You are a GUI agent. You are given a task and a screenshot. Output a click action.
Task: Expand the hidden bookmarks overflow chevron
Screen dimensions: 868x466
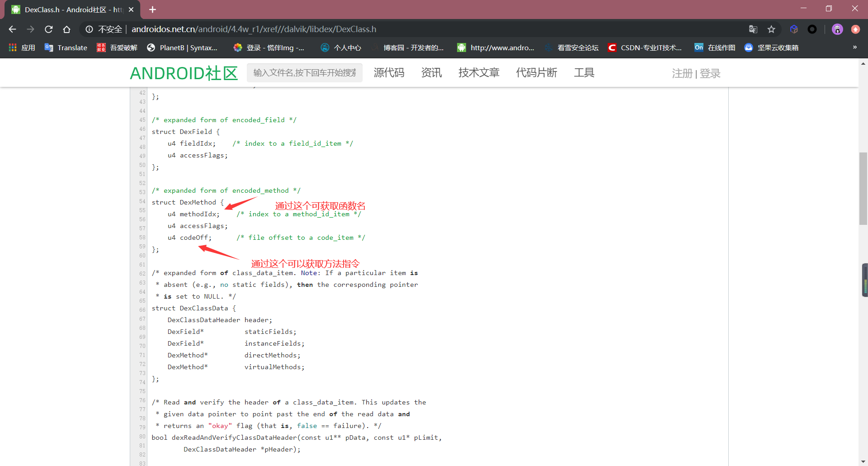(x=854, y=47)
